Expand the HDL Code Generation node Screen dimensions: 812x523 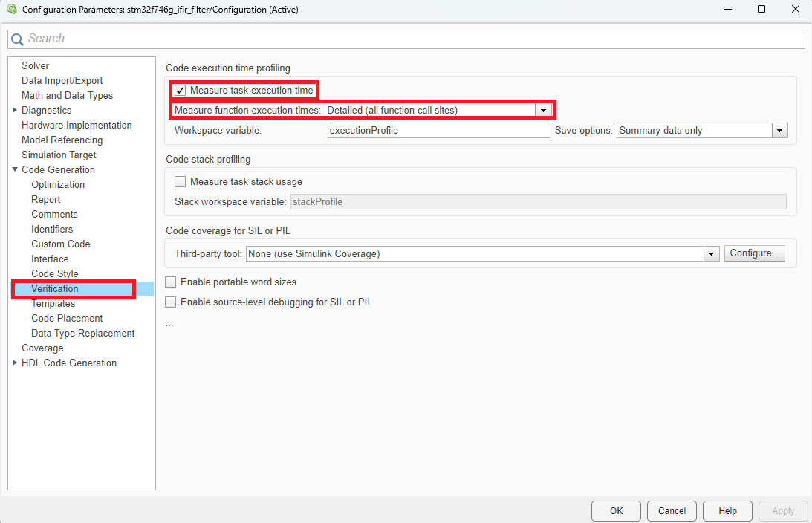tap(15, 363)
